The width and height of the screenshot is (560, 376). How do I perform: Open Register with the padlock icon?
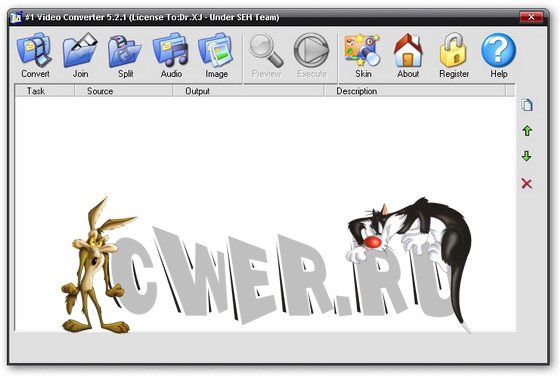coord(454,55)
